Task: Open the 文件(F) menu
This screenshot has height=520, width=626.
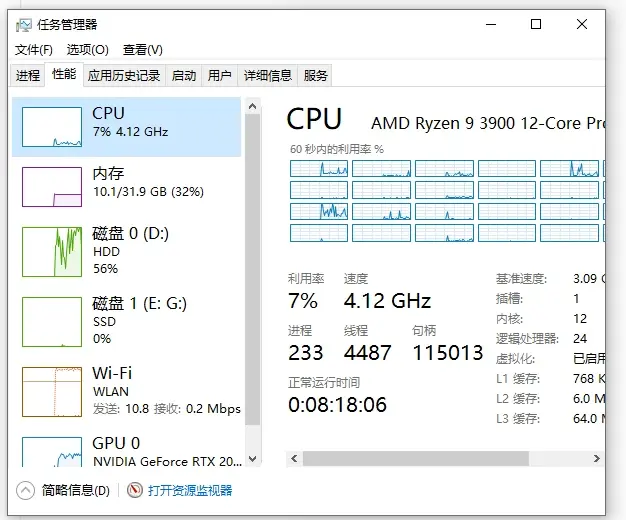Action: pos(34,50)
